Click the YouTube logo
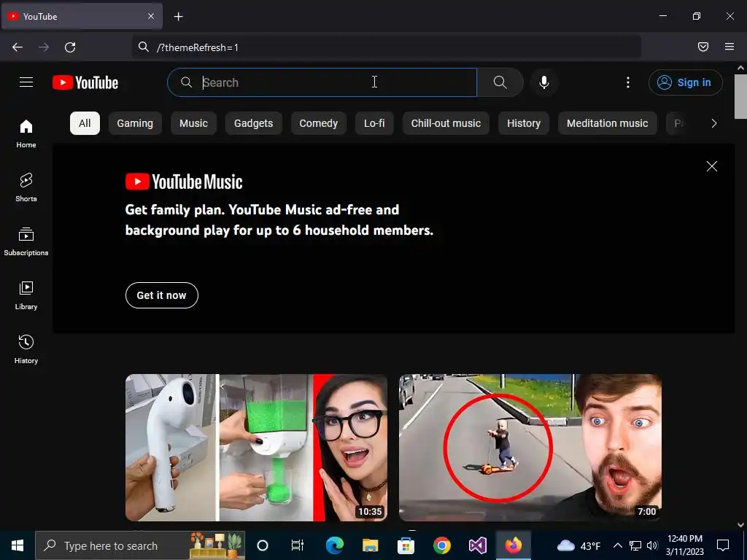The width and height of the screenshot is (747, 560). pos(85,82)
